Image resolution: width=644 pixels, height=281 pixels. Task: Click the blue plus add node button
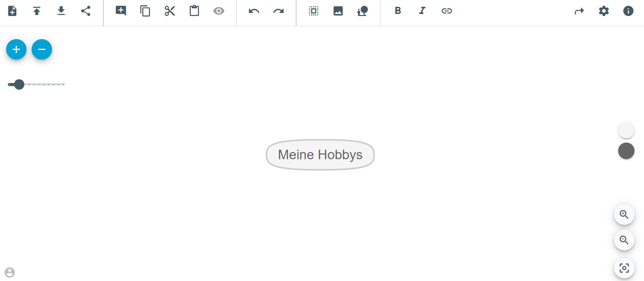[16, 49]
